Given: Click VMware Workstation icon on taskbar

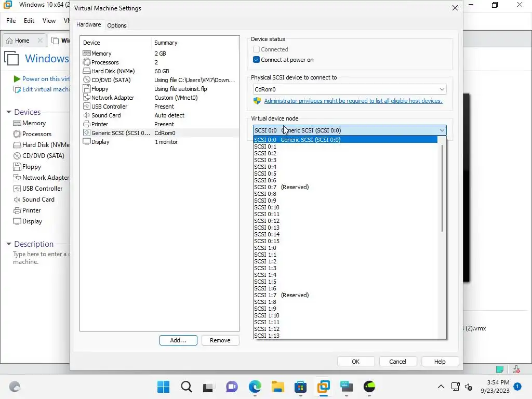Looking at the screenshot, I should [323, 387].
